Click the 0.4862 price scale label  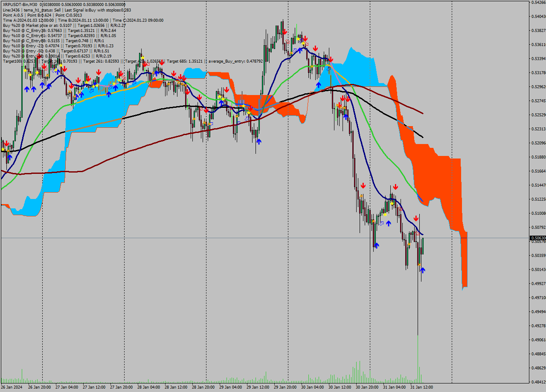click(538, 368)
